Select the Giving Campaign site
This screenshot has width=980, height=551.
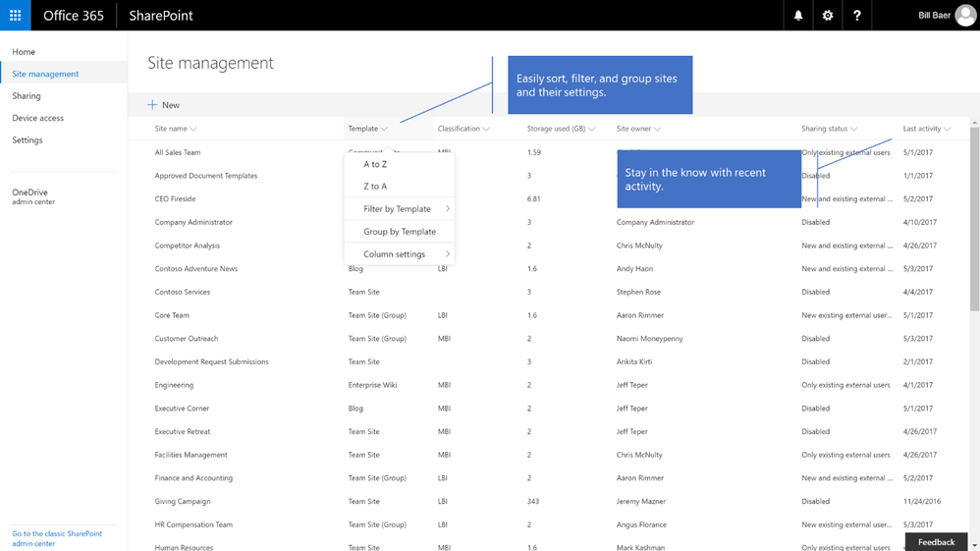point(183,502)
